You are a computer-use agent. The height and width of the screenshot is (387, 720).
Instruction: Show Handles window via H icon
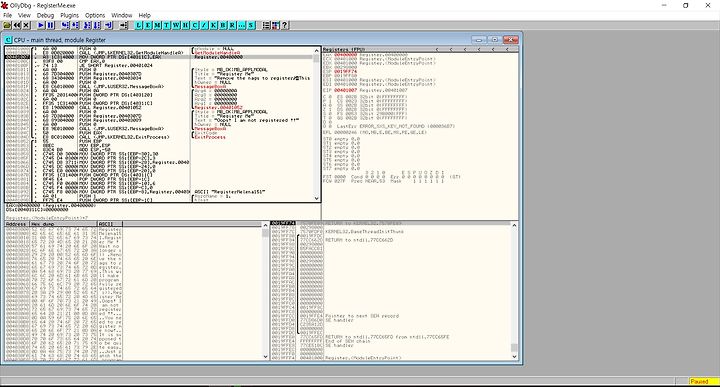coord(185,25)
